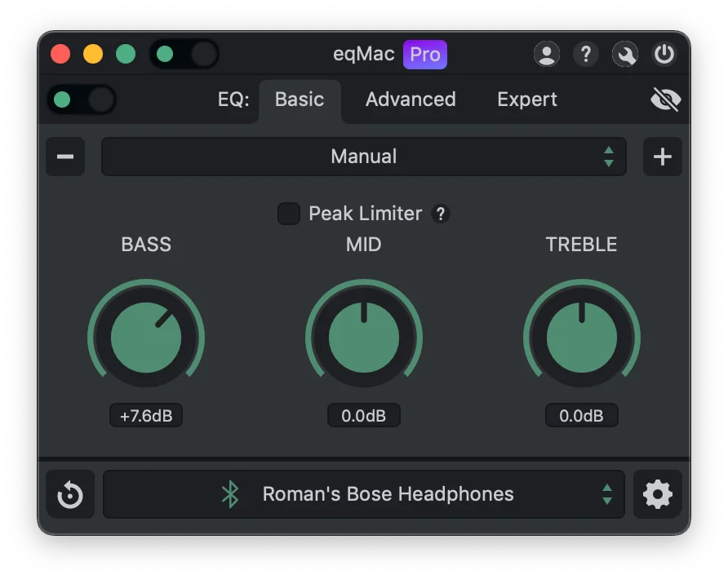Screen dimensions: 728x579
Task: Click the power quit icon
Action: point(664,55)
